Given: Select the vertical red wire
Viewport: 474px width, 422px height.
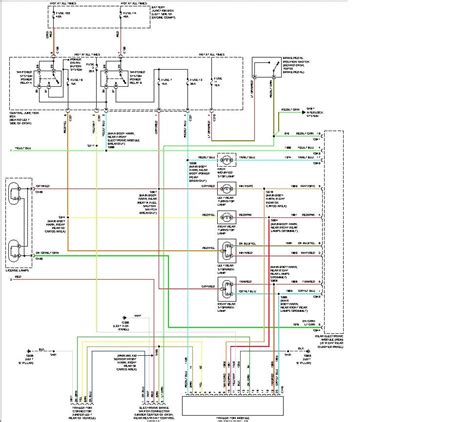Looking at the screenshot, I should [x=268, y=282].
